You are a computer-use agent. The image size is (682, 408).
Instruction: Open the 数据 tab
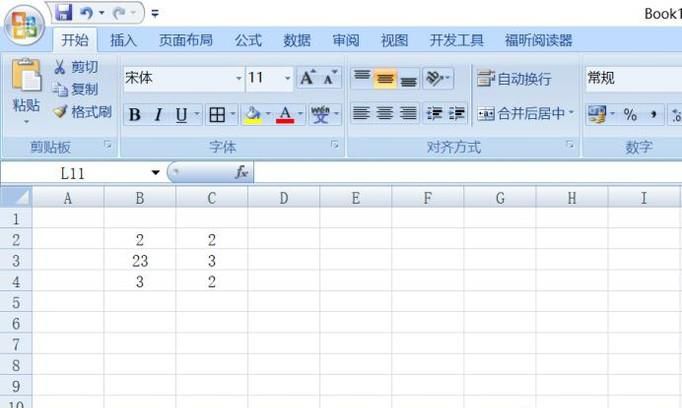pyautogui.click(x=297, y=40)
